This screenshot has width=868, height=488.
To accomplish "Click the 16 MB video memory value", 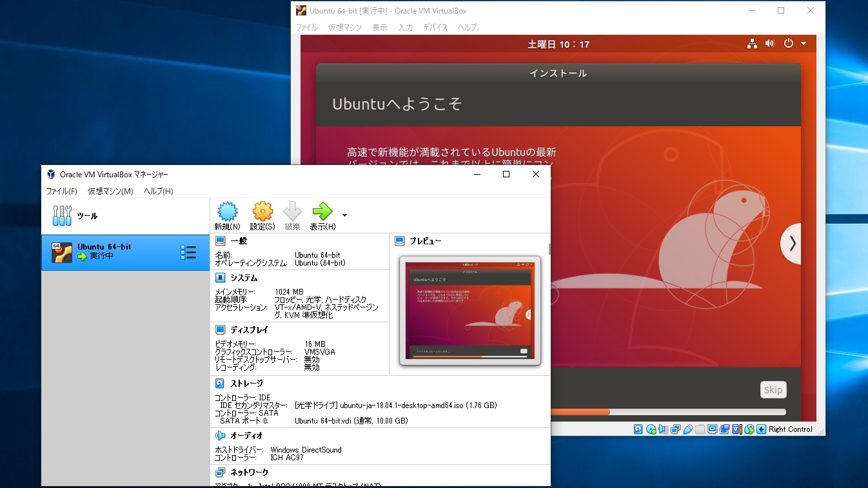I will point(315,344).
